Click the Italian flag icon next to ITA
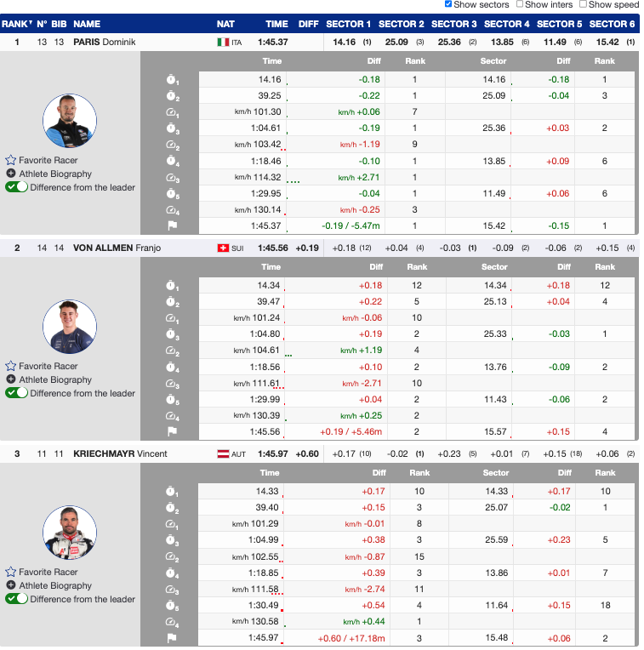644x650 pixels. tap(223, 42)
